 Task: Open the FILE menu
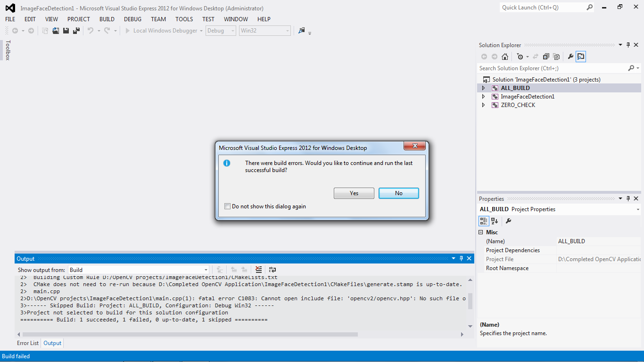click(10, 19)
